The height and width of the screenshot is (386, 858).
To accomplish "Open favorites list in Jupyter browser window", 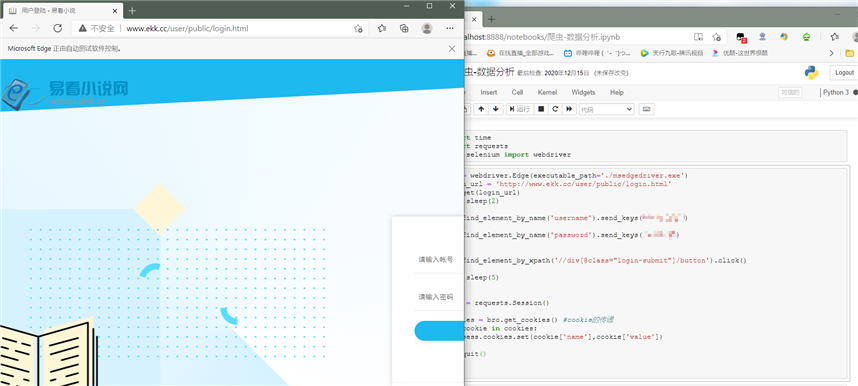I will tap(834, 37).
